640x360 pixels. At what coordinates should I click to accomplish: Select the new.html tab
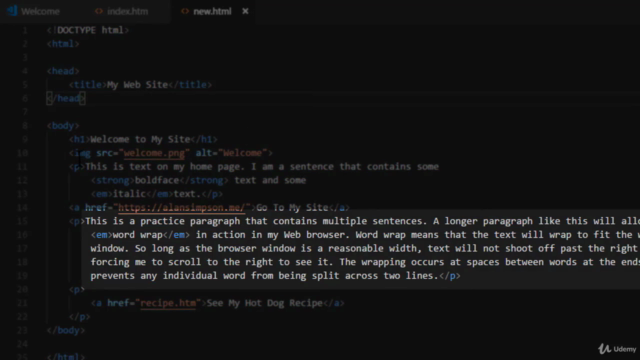pyautogui.click(x=212, y=11)
